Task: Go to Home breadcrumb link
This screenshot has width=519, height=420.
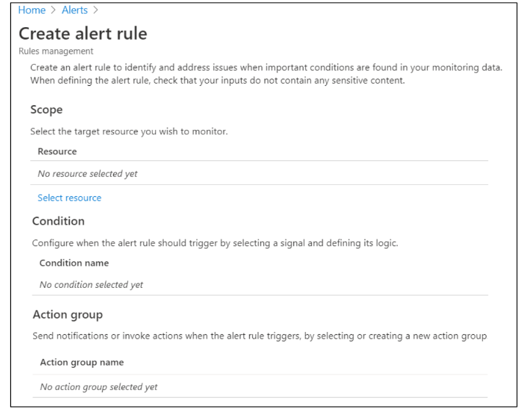Action: point(32,10)
